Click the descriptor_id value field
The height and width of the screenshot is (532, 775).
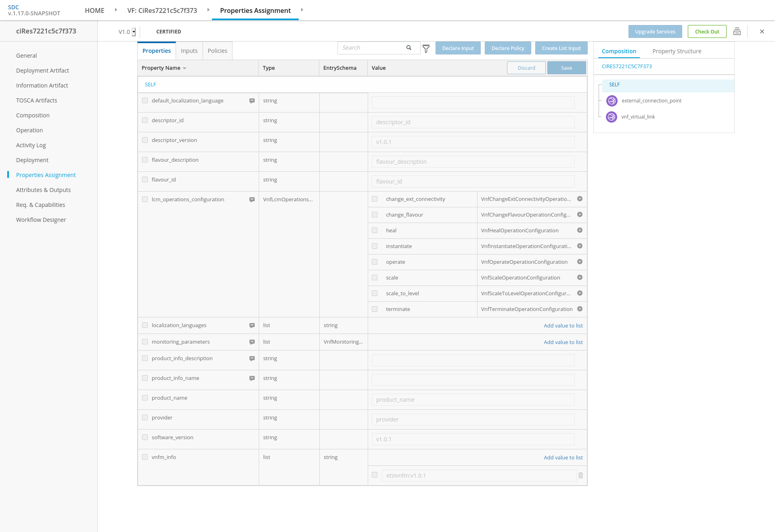click(x=473, y=122)
